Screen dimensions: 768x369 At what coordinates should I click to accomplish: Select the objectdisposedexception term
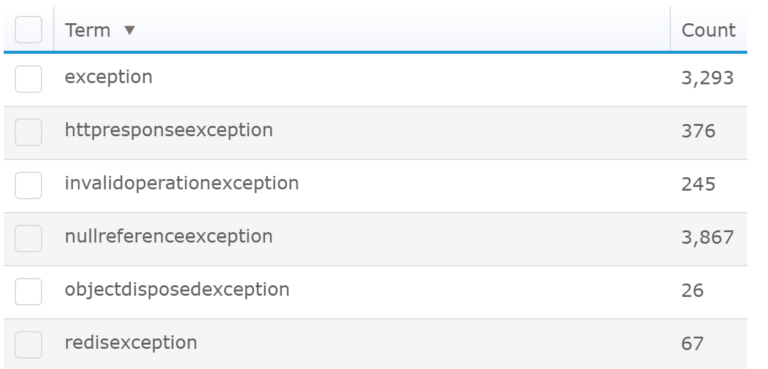pos(177,290)
